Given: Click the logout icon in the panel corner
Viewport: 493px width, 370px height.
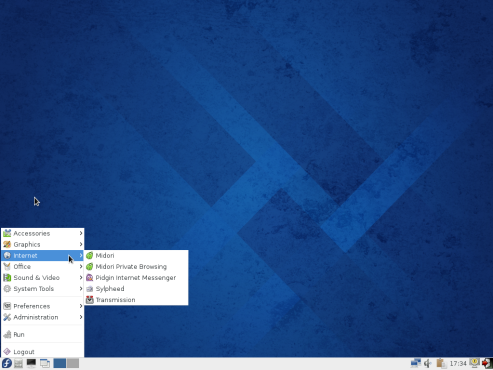Looking at the screenshot, I should click(x=487, y=363).
